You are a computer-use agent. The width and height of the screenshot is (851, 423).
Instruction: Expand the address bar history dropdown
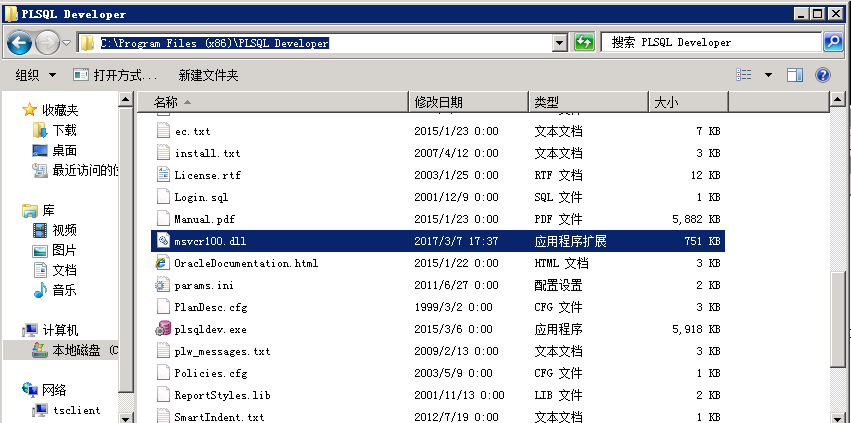(x=560, y=43)
